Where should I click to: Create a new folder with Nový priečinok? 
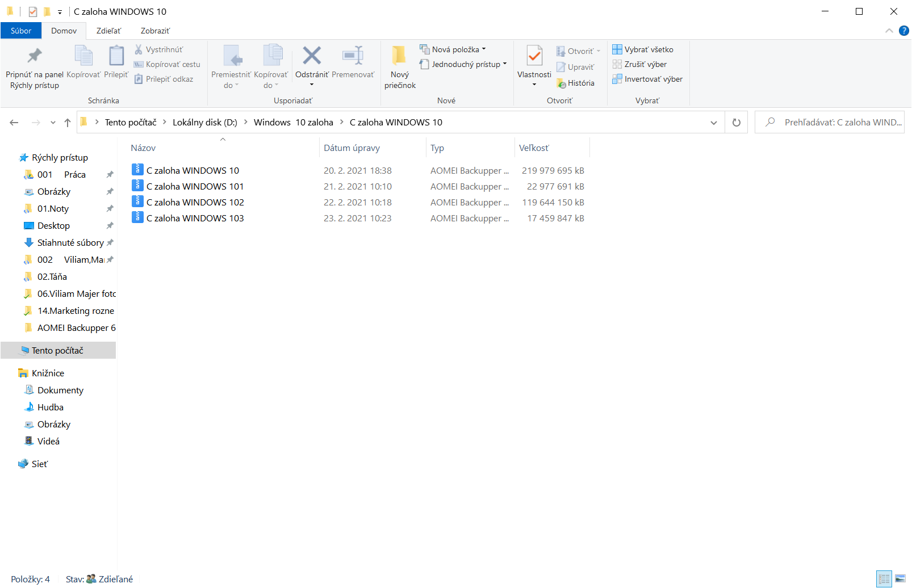point(400,67)
